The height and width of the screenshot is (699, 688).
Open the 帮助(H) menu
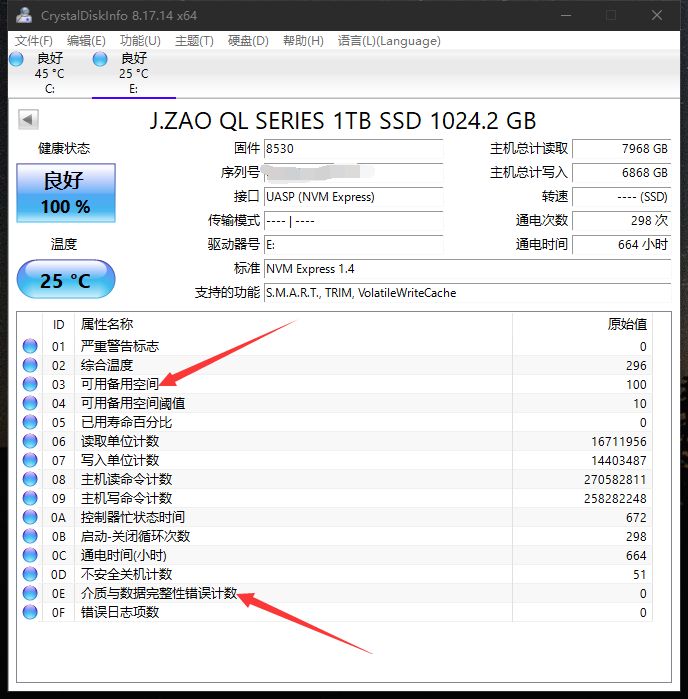coord(303,41)
